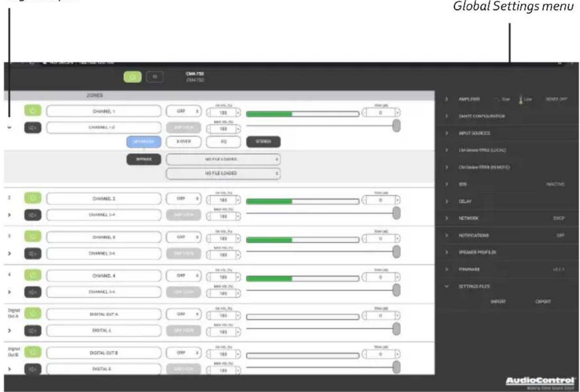This screenshot has height=392, width=580.
Task: Click the INACTIVE status in the SDS row
Action: (x=555, y=184)
